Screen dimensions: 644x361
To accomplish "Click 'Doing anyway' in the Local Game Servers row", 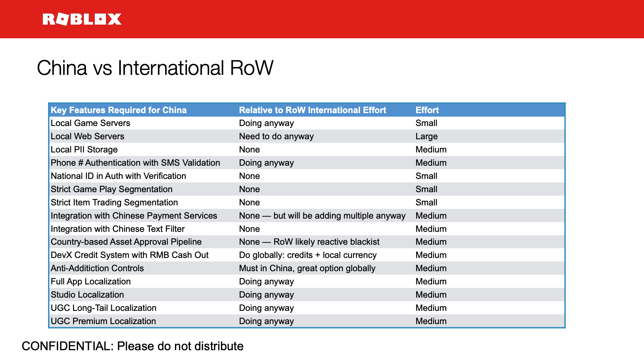I will tap(266, 123).
